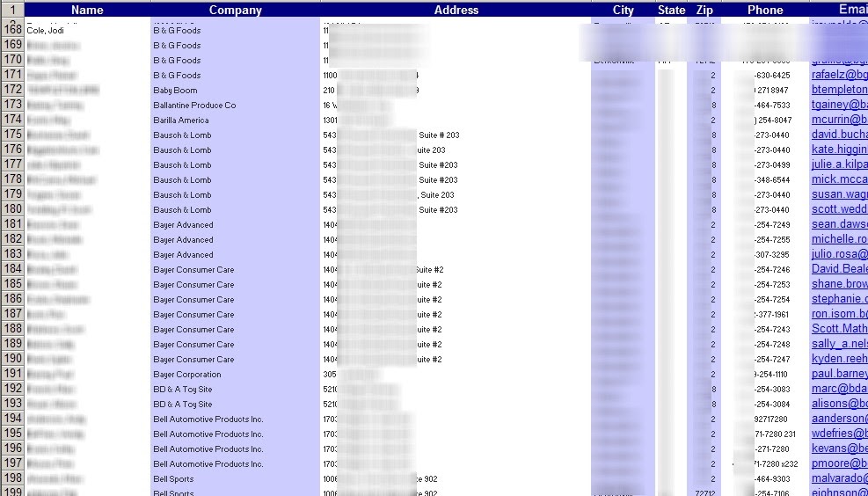The width and height of the screenshot is (868, 496).
Task: Open the wdefries email link
Action: pos(839,434)
